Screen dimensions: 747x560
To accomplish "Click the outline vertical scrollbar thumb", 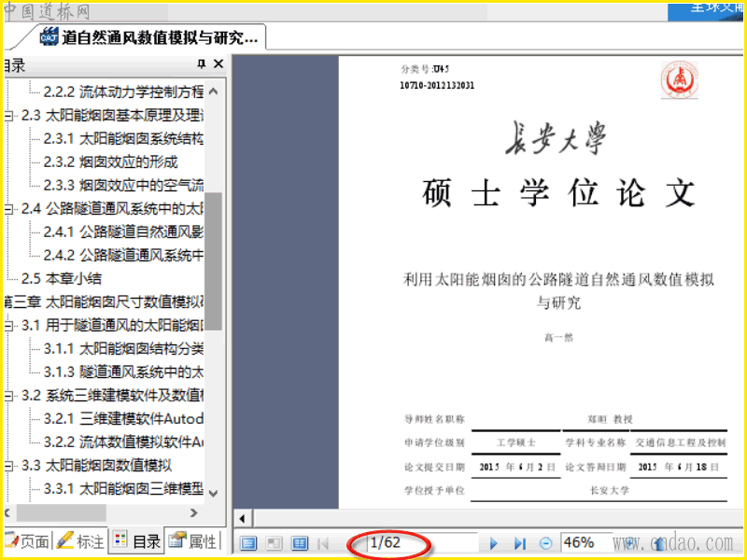I will coord(214,261).
